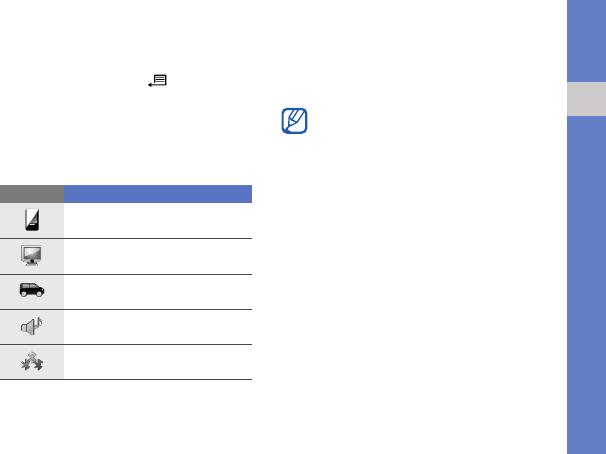Click the gray header cell of the table
606x454 pixels.
[x=32, y=194]
